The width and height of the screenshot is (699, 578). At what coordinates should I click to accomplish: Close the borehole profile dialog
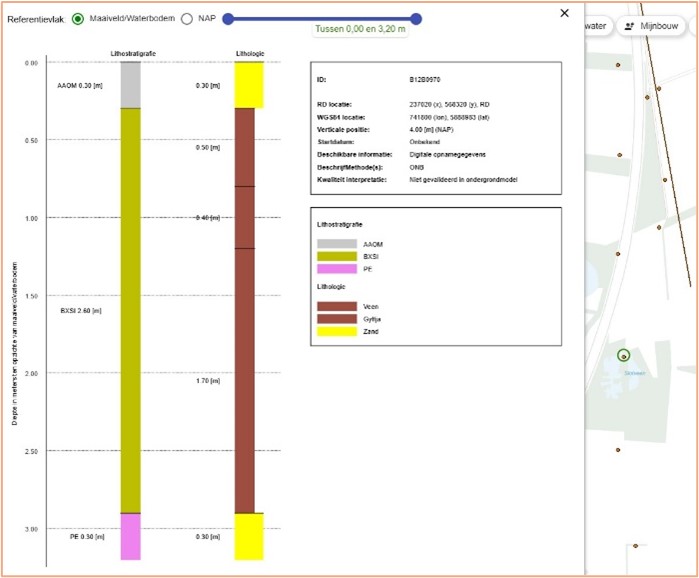coord(564,13)
